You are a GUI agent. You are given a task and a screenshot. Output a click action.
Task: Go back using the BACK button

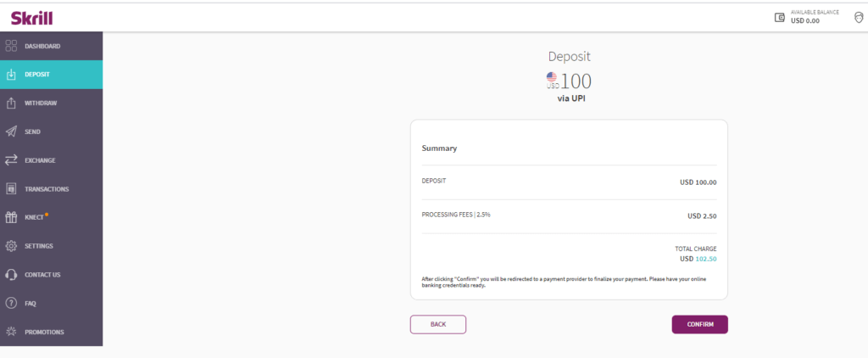pos(438,325)
